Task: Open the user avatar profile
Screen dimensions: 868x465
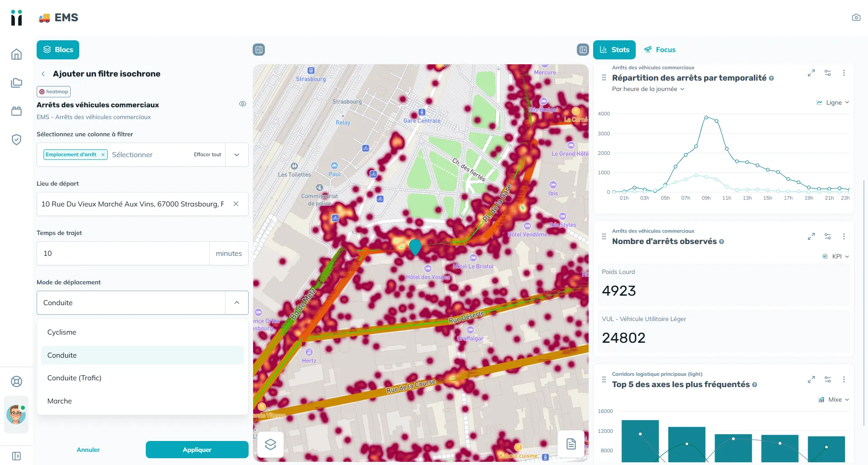Action: coord(16,414)
